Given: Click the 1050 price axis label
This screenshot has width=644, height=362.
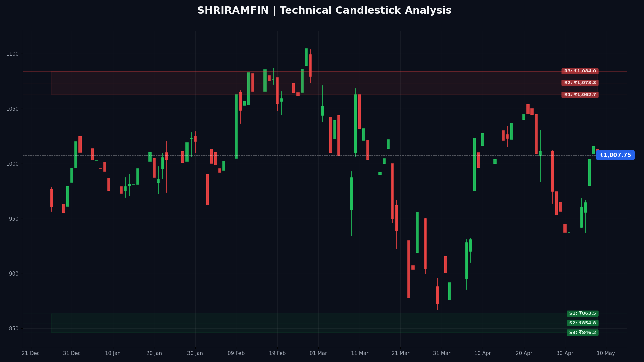Looking at the screenshot, I should pyautogui.click(x=12, y=109).
